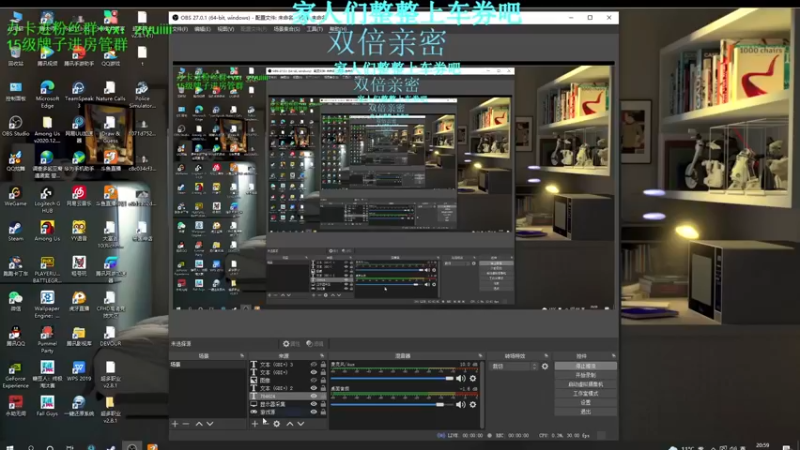
Task: Click 停止推流 stop streaming button
Action: [585, 366]
